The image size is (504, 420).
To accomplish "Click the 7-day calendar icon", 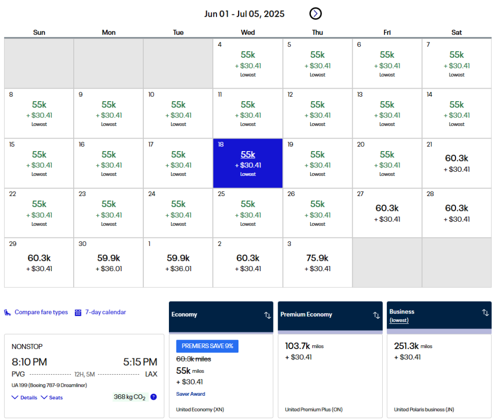I will coord(78,313).
